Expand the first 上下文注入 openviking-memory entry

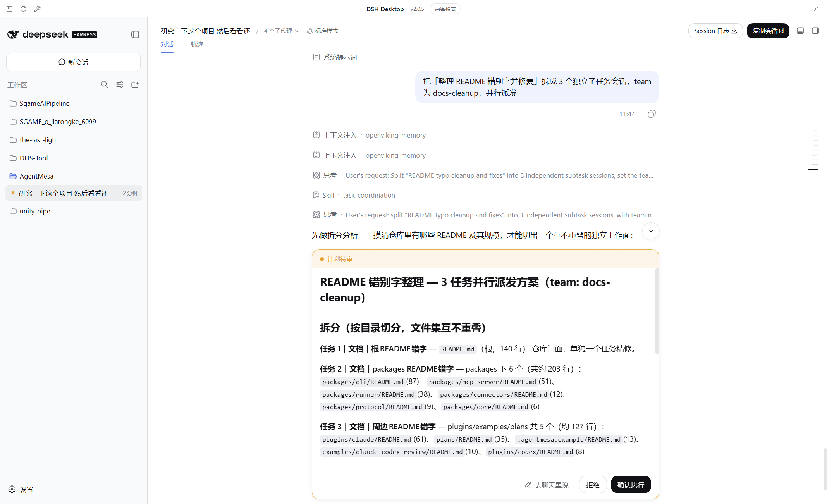(x=369, y=135)
